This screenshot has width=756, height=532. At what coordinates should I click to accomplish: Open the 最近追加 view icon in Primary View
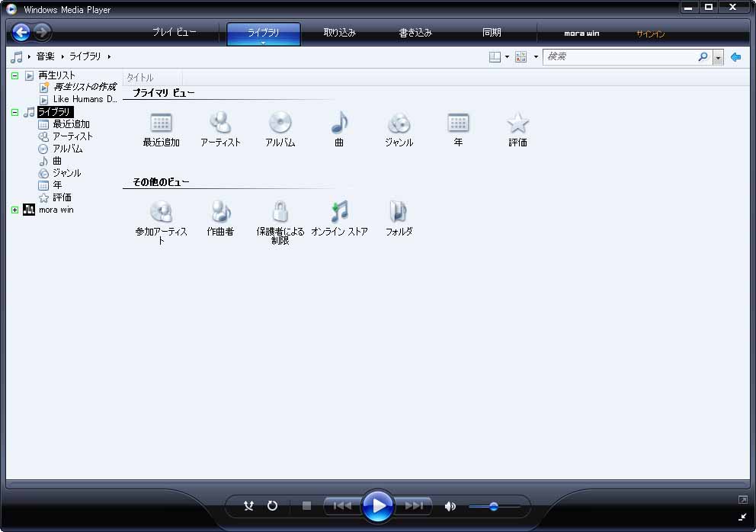161,123
